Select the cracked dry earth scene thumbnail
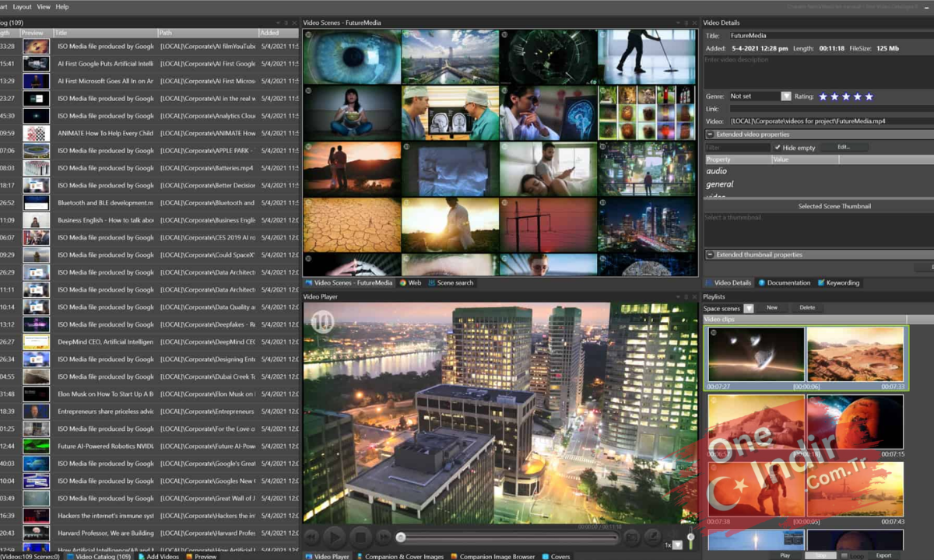Image resolution: width=934 pixels, height=560 pixels. [352, 224]
